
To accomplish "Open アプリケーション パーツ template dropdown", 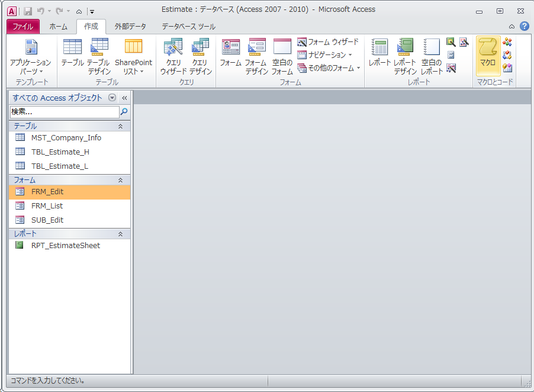I will [31, 56].
